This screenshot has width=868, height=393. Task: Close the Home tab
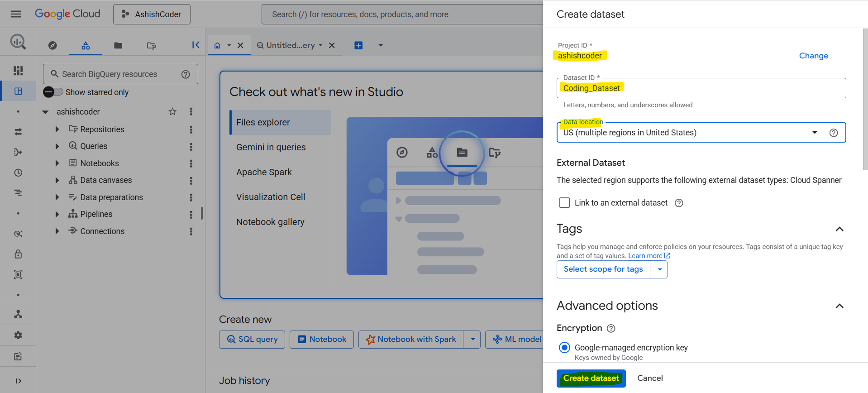pyautogui.click(x=241, y=45)
